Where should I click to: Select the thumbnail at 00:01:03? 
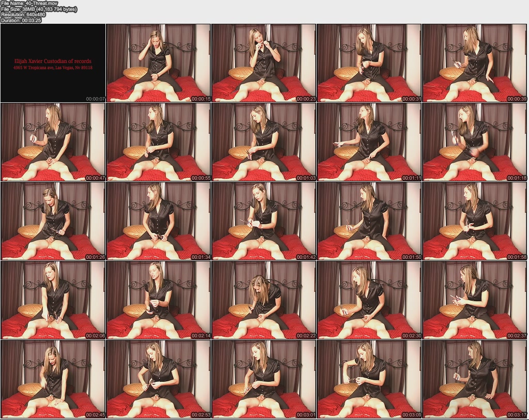[x=263, y=142]
